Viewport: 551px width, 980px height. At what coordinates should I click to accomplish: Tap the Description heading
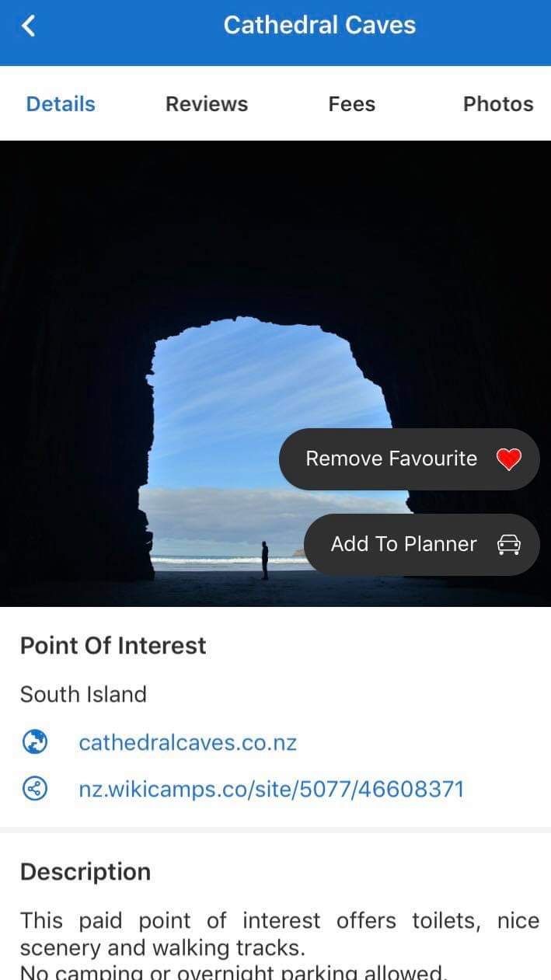click(85, 872)
